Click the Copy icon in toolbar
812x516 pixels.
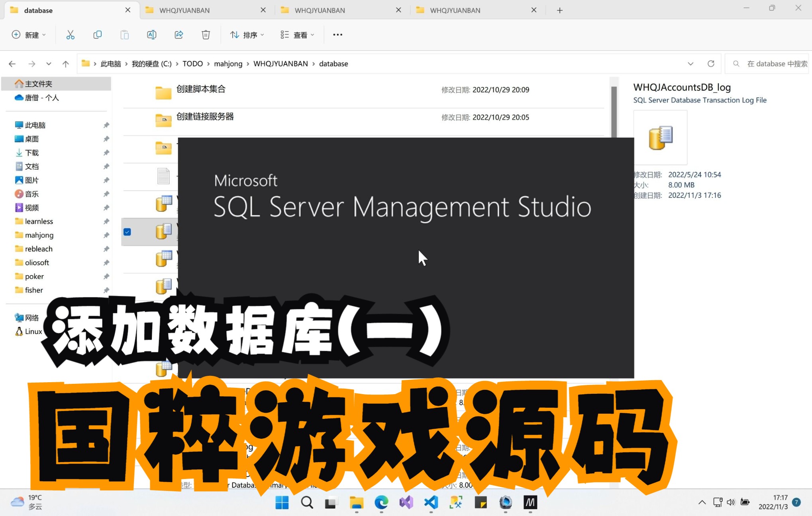tap(97, 35)
